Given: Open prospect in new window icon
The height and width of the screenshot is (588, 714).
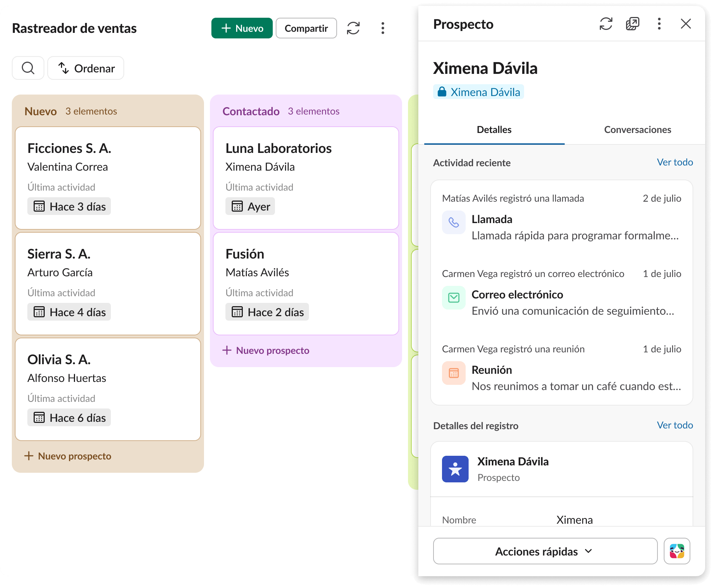Looking at the screenshot, I should 633,24.
